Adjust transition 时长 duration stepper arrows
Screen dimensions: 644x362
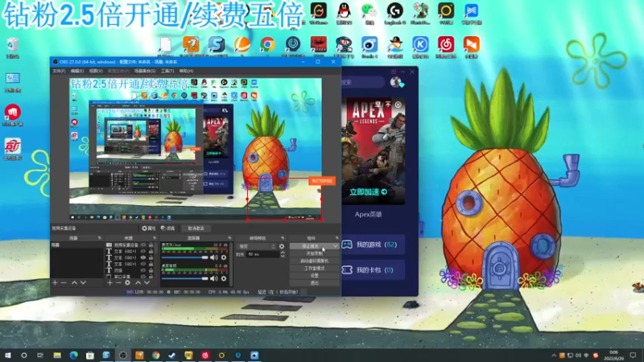coord(283,254)
